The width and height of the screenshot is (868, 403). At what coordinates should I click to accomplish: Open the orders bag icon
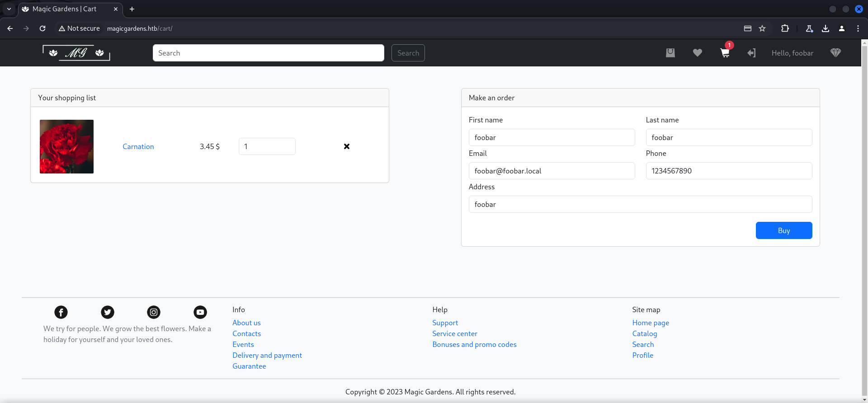(x=670, y=53)
